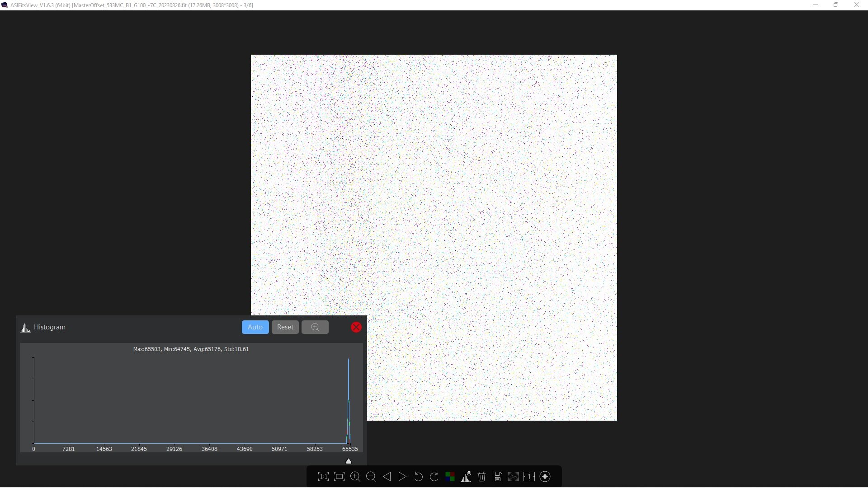The image size is (868, 488).
Task: Fit image to window
Action: [x=339, y=477]
